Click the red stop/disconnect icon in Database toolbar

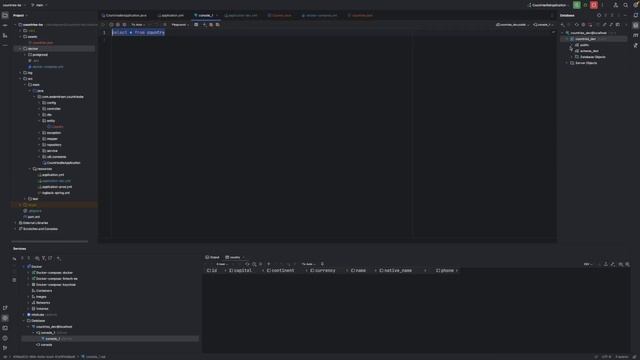coord(590,25)
